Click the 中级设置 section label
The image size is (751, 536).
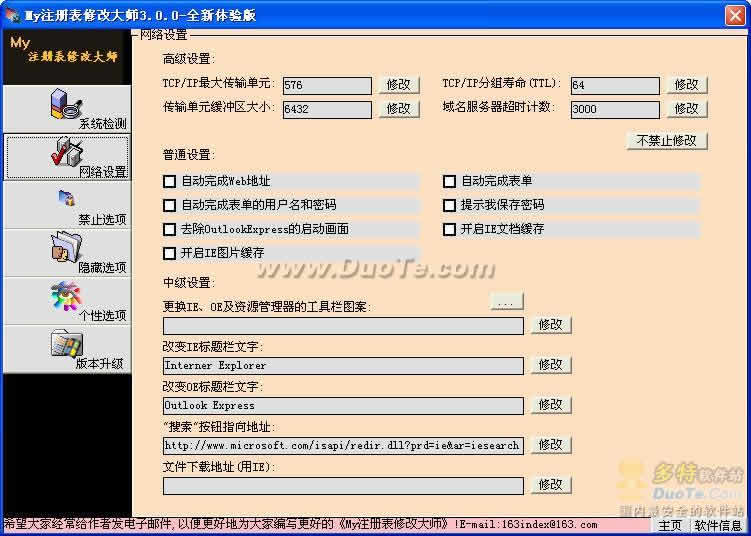(189, 283)
